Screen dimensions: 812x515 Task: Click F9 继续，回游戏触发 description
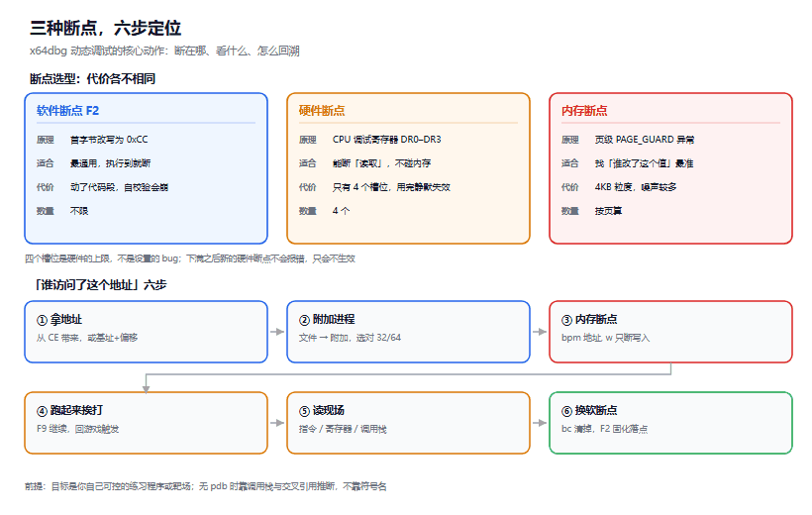[x=77, y=429]
